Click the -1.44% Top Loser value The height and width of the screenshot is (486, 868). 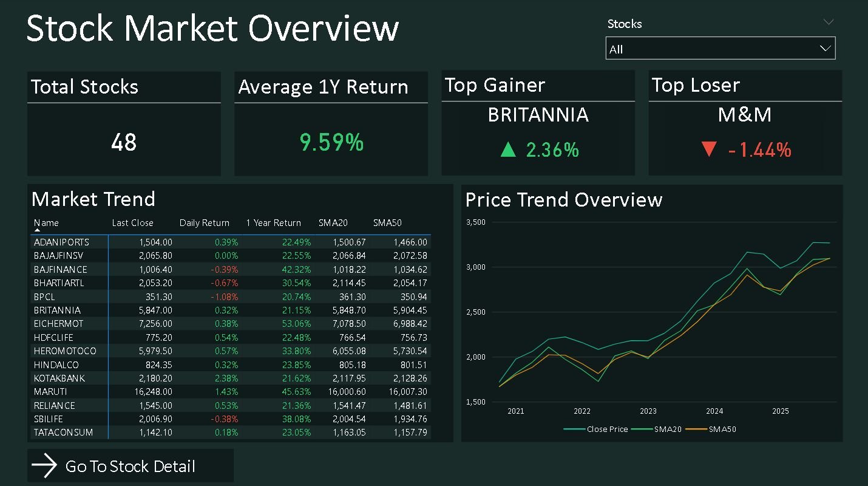(759, 149)
